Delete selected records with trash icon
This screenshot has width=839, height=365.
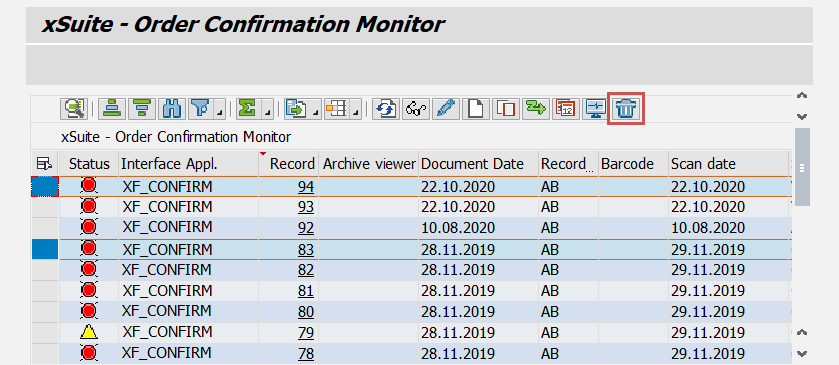[626, 109]
